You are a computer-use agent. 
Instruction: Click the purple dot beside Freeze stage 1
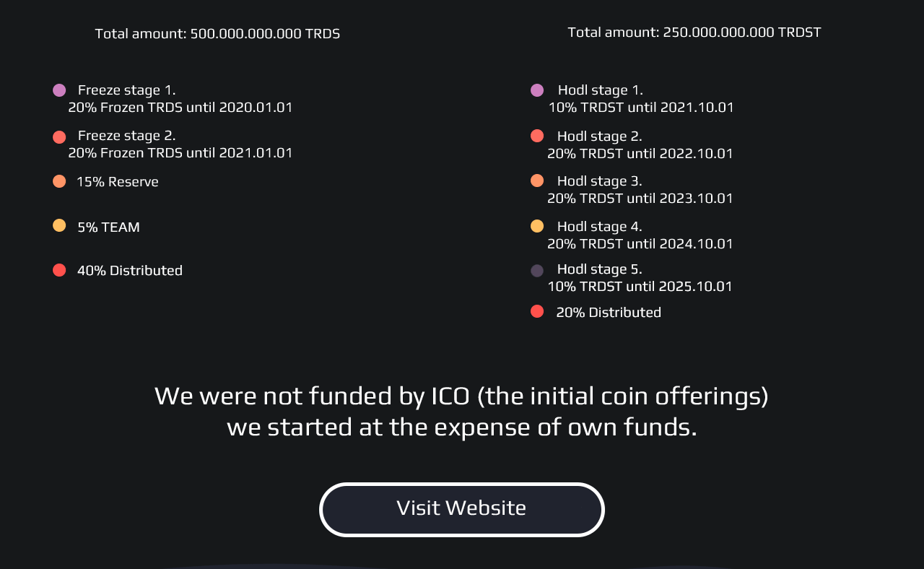point(59,90)
